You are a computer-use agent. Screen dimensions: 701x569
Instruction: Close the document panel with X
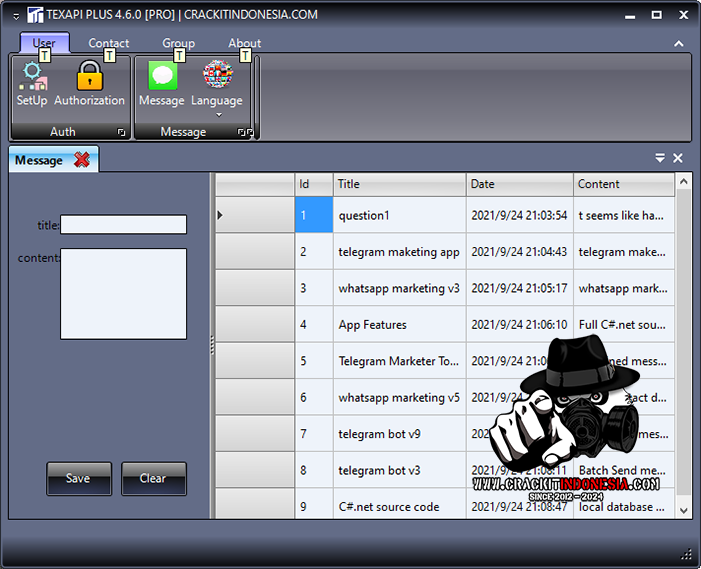tap(678, 158)
